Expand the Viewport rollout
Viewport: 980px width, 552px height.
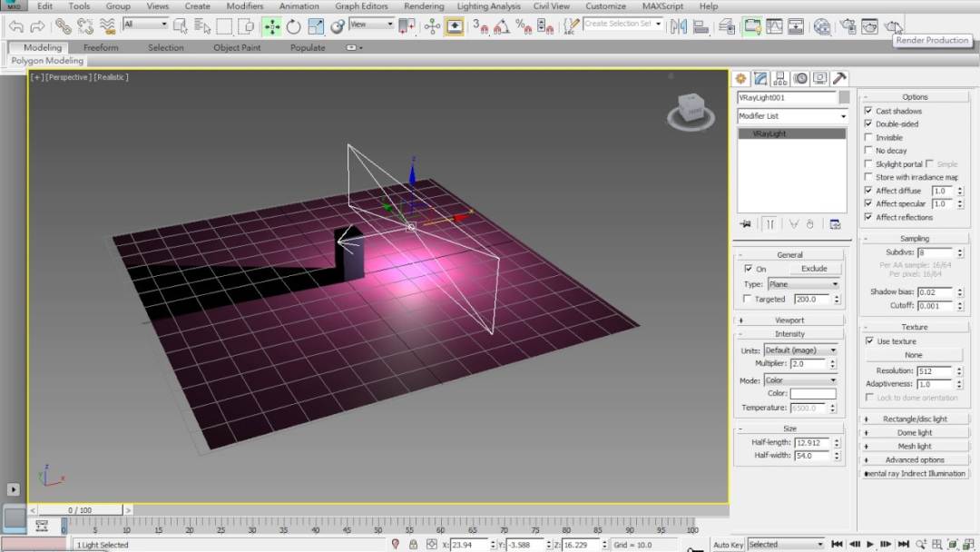(789, 320)
